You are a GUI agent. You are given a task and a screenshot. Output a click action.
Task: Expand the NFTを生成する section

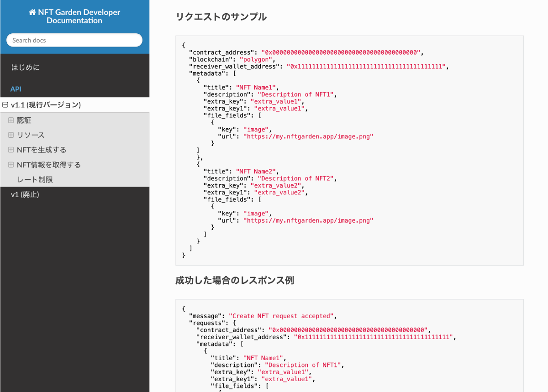(x=11, y=150)
